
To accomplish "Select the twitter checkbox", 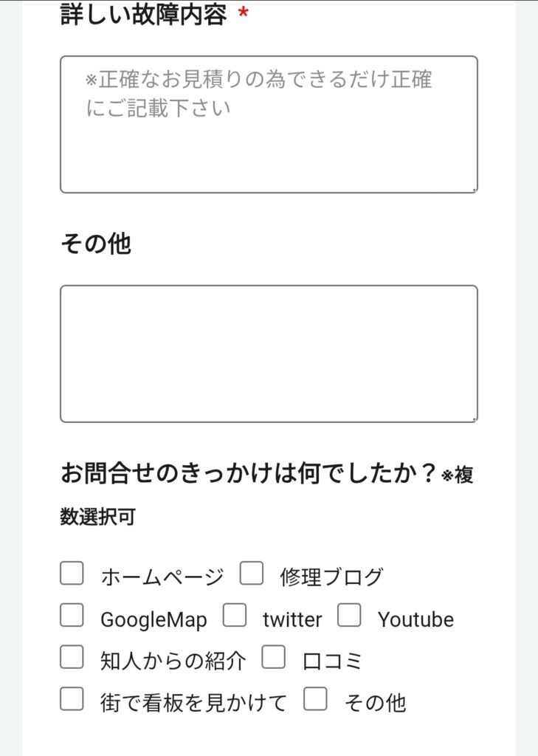I will pyautogui.click(x=234, y=616).
